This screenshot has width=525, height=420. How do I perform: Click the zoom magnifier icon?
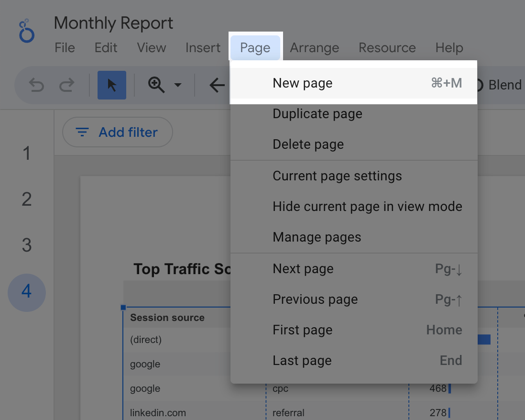pyautogui.click(x=155, y=85)
